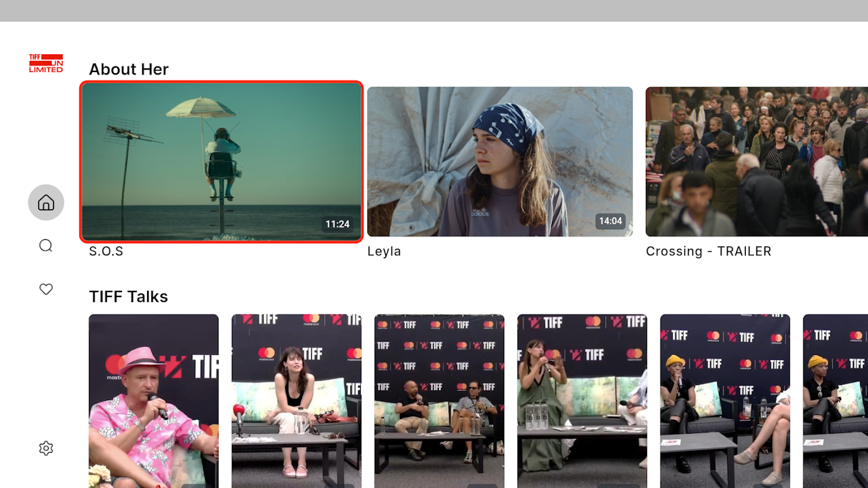
Task: Open last partially visible TIFF Talk card
Action: coord(836,401)
